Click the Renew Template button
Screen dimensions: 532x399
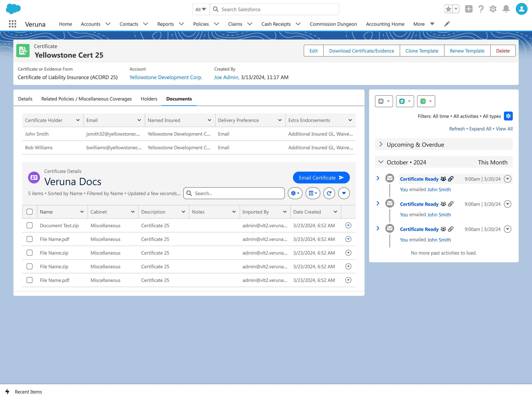coord(467,51)
